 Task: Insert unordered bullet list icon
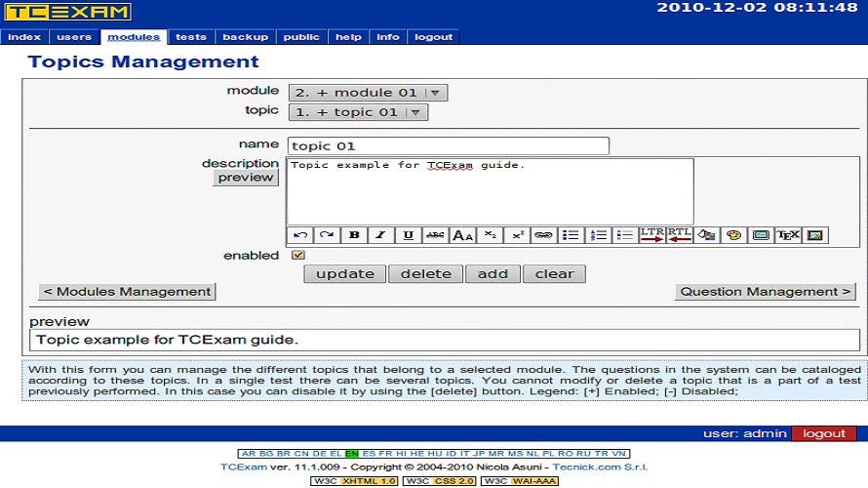[571, 235]
